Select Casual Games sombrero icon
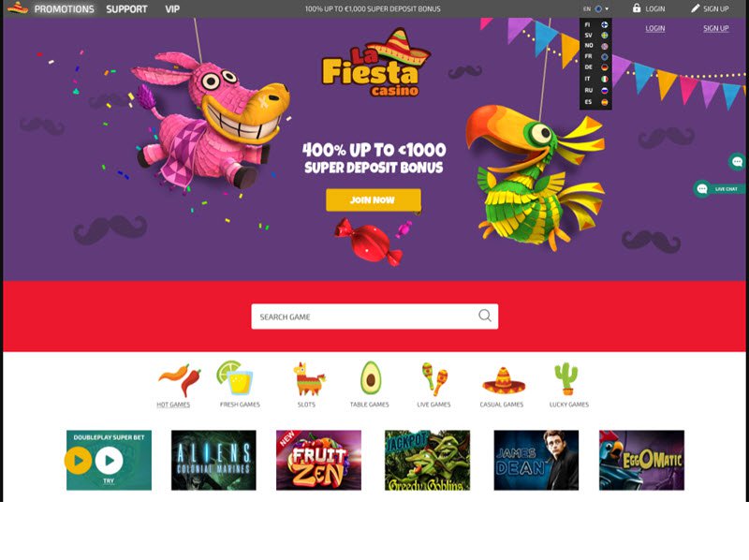This screenshot has height=560, width=749. coord(504,380)
